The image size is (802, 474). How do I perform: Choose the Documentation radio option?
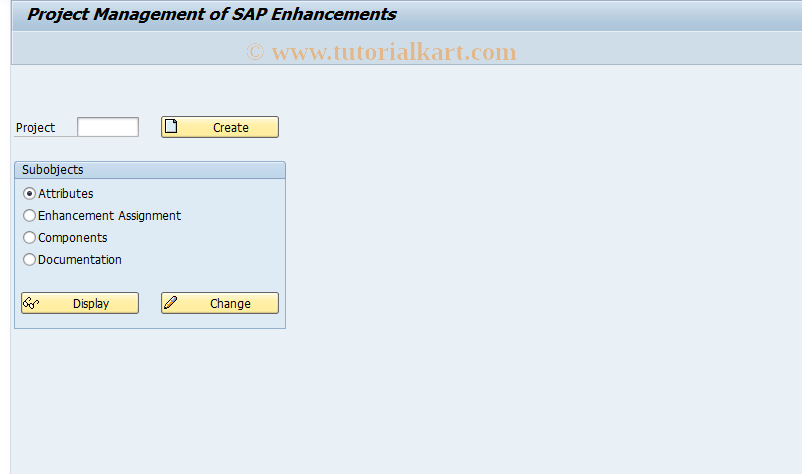[29, 260]
